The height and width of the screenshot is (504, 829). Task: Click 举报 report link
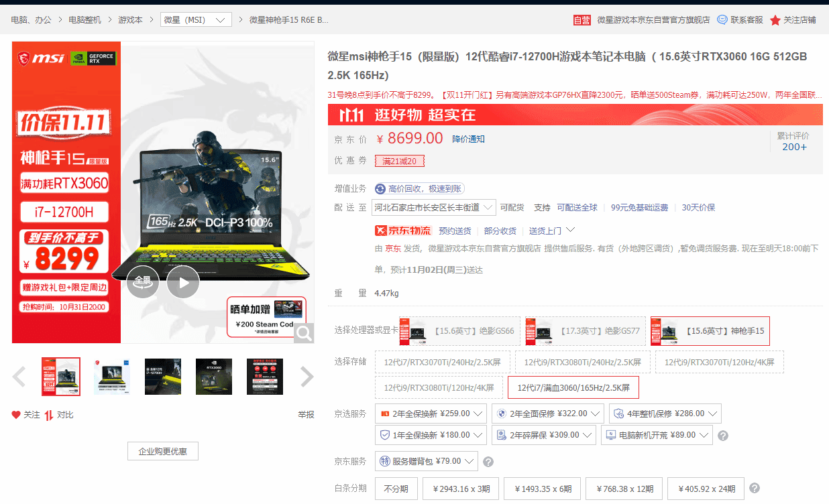point(306,415)
